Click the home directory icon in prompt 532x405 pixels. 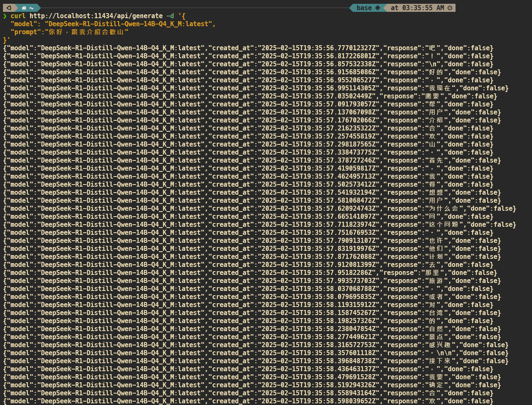pos(24,8)
